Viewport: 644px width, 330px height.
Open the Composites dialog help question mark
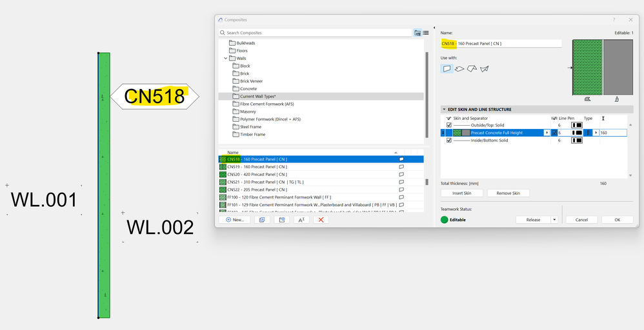click(x=614, y=20)
